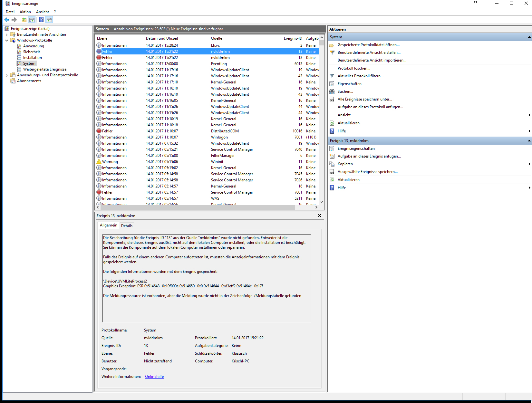Open the ? help menu

coord(55,12)
